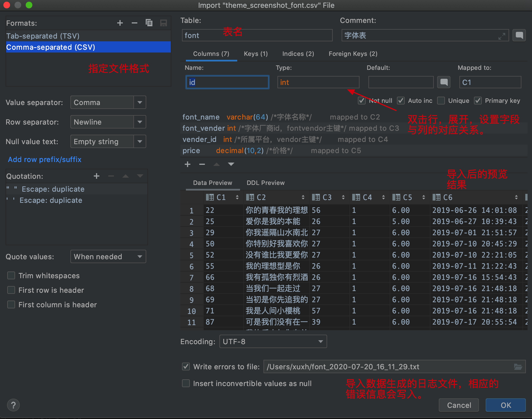Click the Table name field

[257, 35]
